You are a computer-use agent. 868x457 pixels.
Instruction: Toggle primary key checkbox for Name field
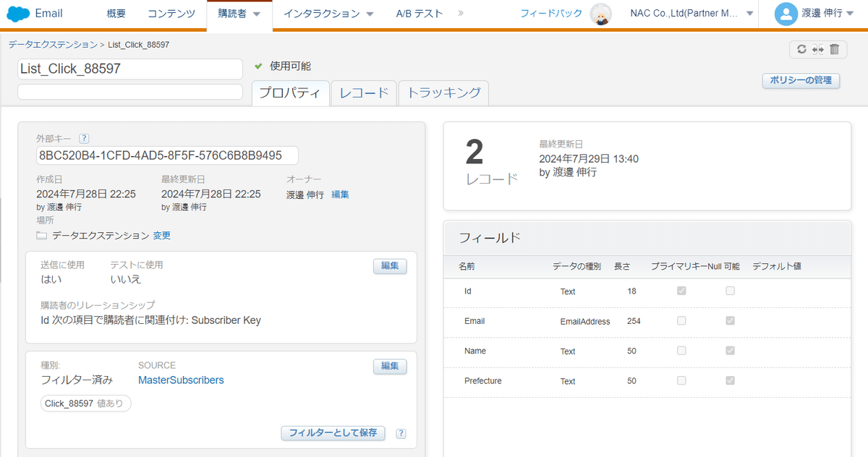(x=681, y=351)
